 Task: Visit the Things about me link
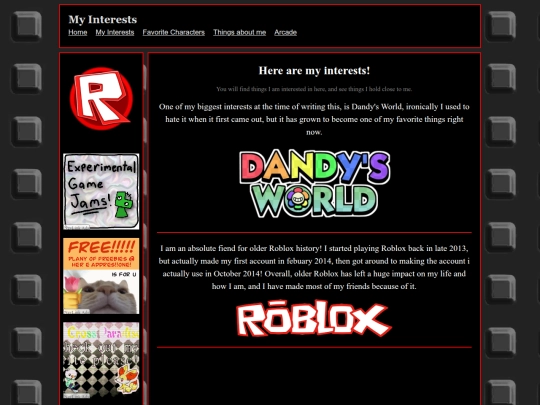(239, 32)
